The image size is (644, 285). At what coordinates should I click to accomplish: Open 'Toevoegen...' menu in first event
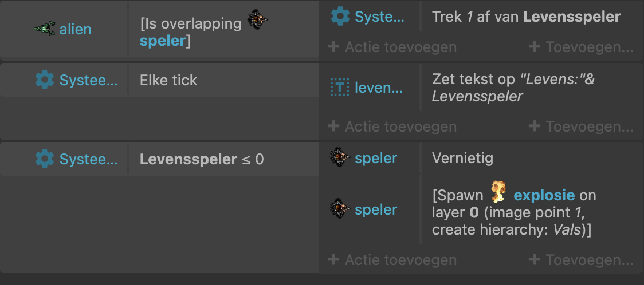pyautogui.click(x=581, y=47)
